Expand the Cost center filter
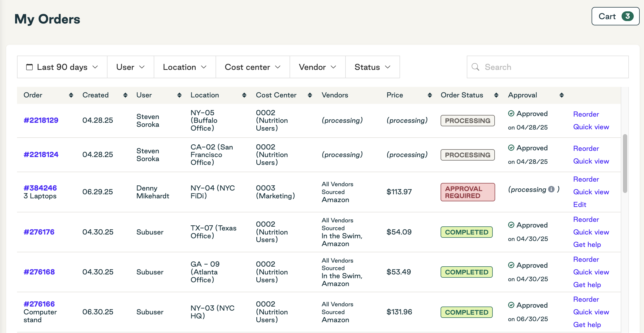This screenshot has width=644, height=333. [x=252, y=67]
